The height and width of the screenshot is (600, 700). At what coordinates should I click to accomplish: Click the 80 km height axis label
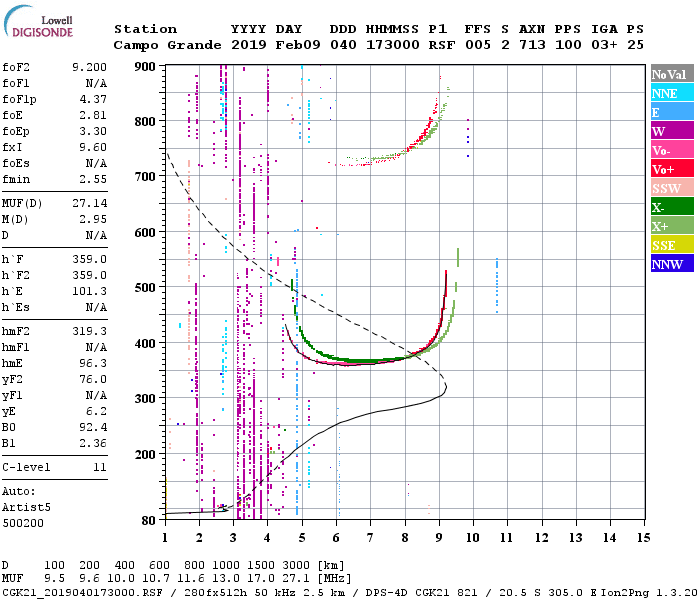click(149, 521)
